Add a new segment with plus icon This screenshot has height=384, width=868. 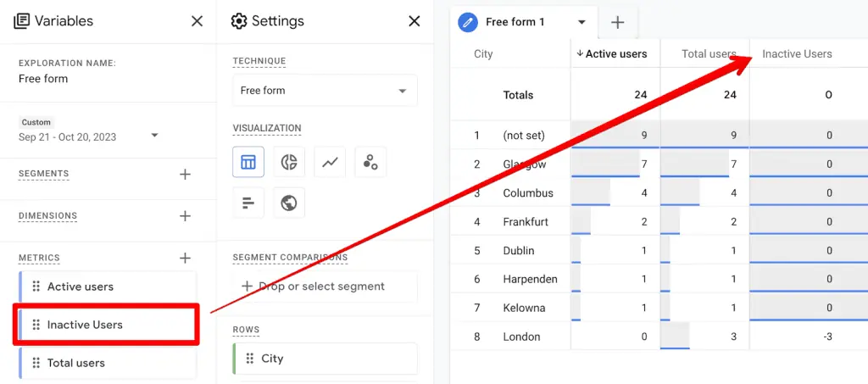coord(185,175)
